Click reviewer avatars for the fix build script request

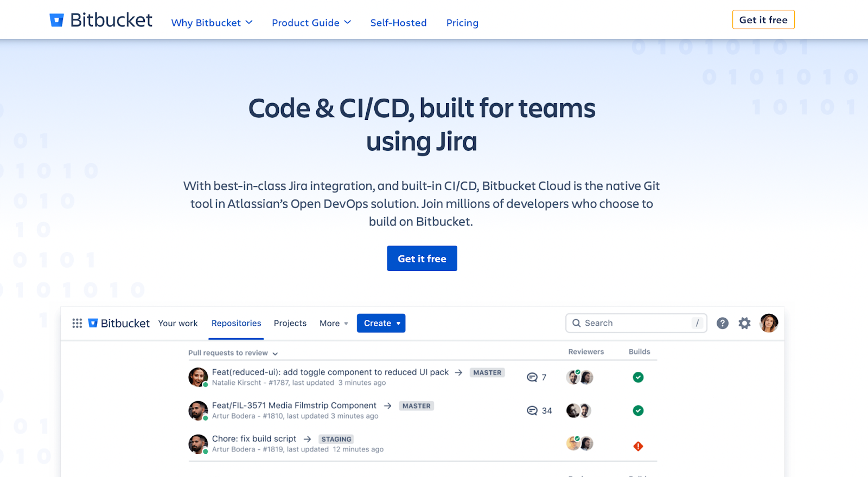(579, 443)
